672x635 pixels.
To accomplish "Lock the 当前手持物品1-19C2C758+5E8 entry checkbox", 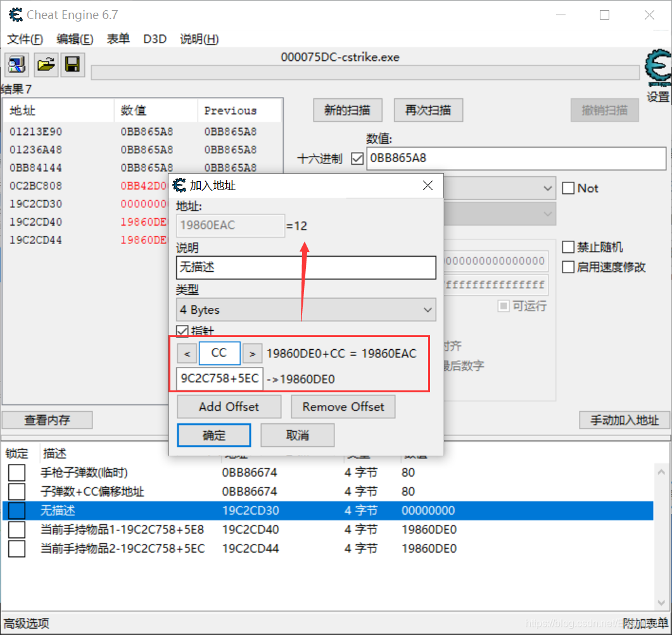I will (16, 530).
